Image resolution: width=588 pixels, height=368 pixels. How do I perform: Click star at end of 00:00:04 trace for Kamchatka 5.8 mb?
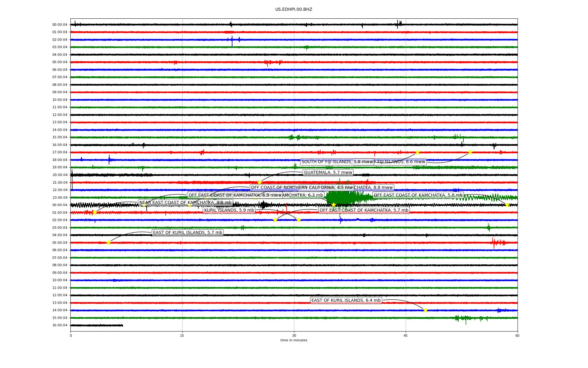[x=507, y=205]
